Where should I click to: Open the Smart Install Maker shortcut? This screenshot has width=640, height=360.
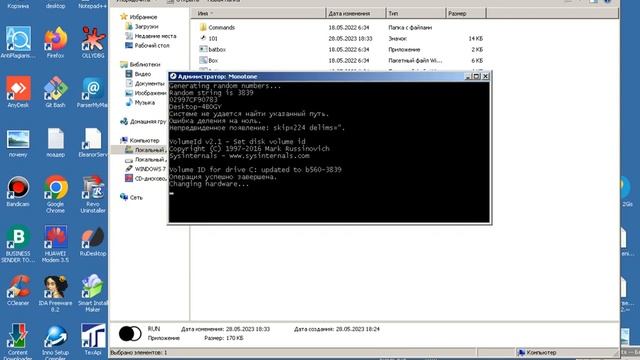93,293
